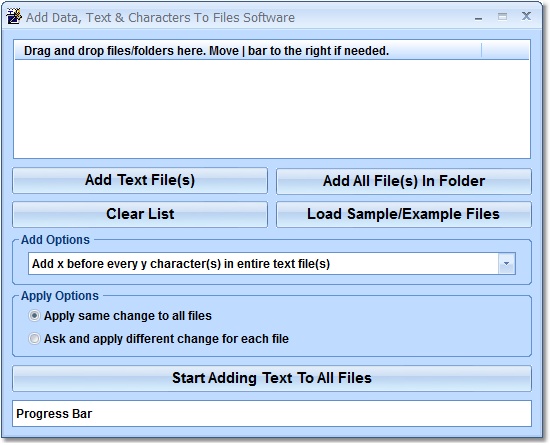Screen dimensions: 550x445
Task: Start Adding Text To All Files
Action: point(272,378)
